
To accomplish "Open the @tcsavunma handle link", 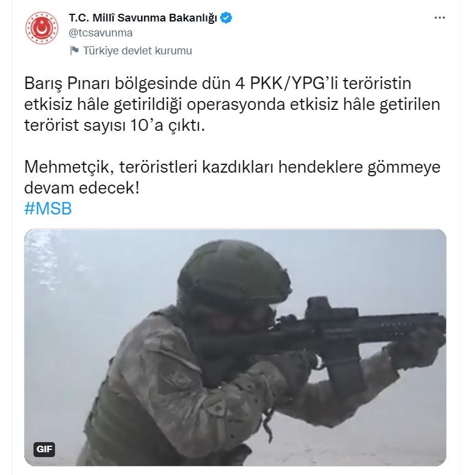I will [x=101, y=33].
